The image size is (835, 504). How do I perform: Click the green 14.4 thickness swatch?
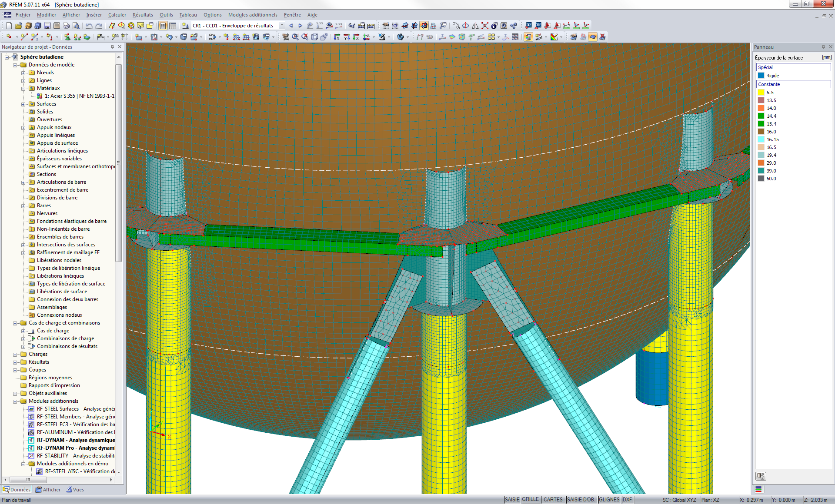tap(761, 116)
